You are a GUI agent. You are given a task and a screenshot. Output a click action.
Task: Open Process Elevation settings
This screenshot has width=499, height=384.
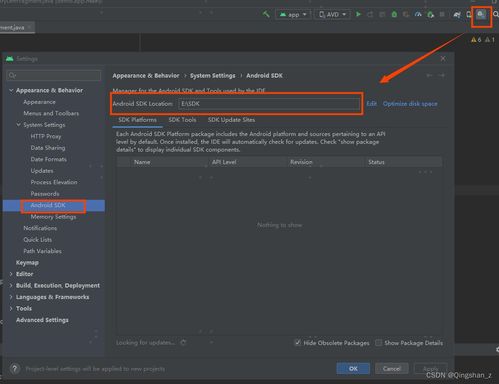coord(54,182)
